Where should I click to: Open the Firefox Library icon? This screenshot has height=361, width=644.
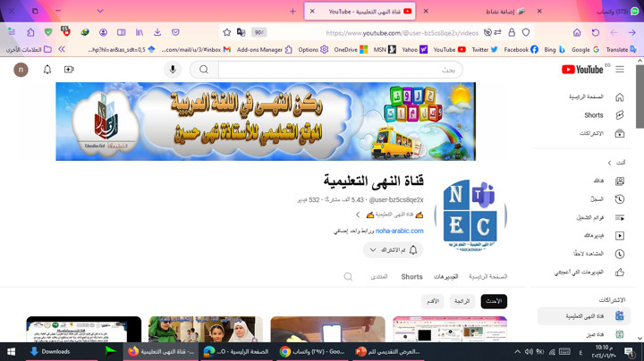pyautogui.click(x=140, y=32)
